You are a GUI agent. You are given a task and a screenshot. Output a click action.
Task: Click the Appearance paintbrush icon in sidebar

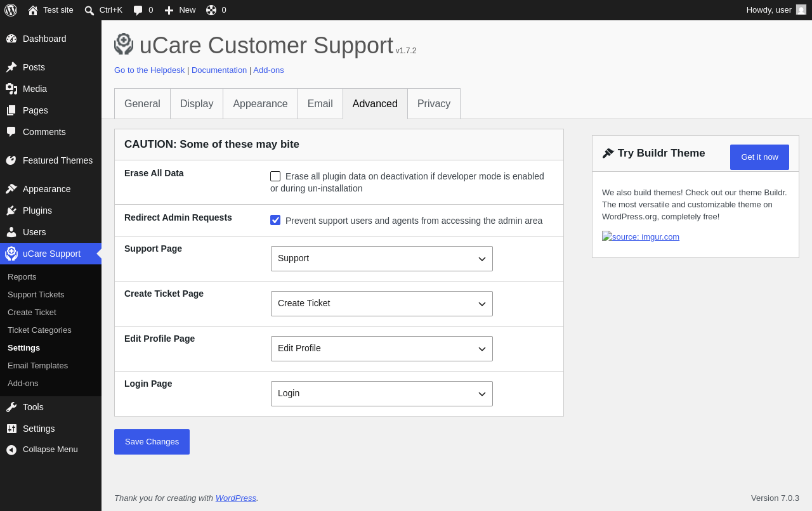[x=11, y=189]
